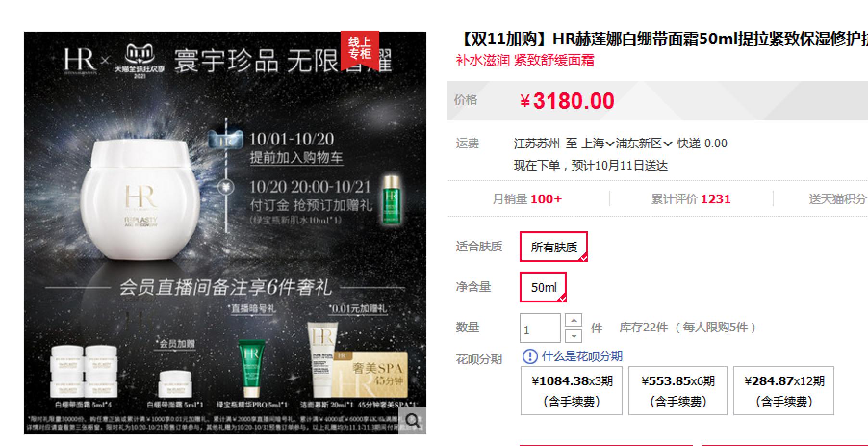
Task: Decrease quantity with the down arrow
Action: point(574,335)
